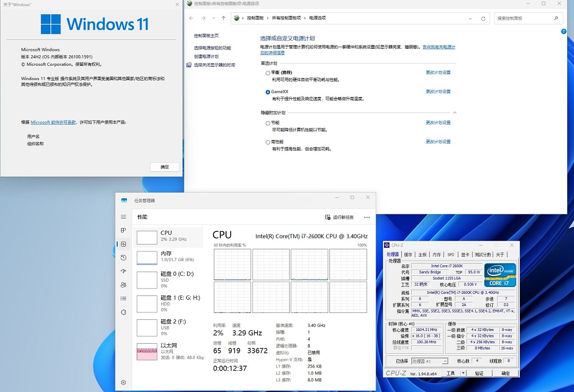Switch to 关于 tab in CPU-Z
574x392 pixels.
(500, 255)
